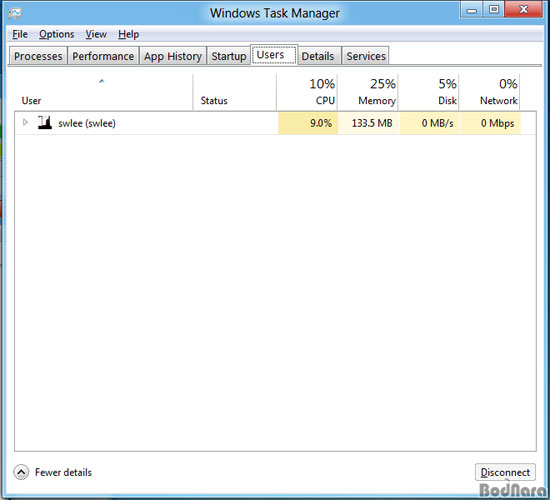
Task: Switch to the Startup tab
Action: coord(229,56)
